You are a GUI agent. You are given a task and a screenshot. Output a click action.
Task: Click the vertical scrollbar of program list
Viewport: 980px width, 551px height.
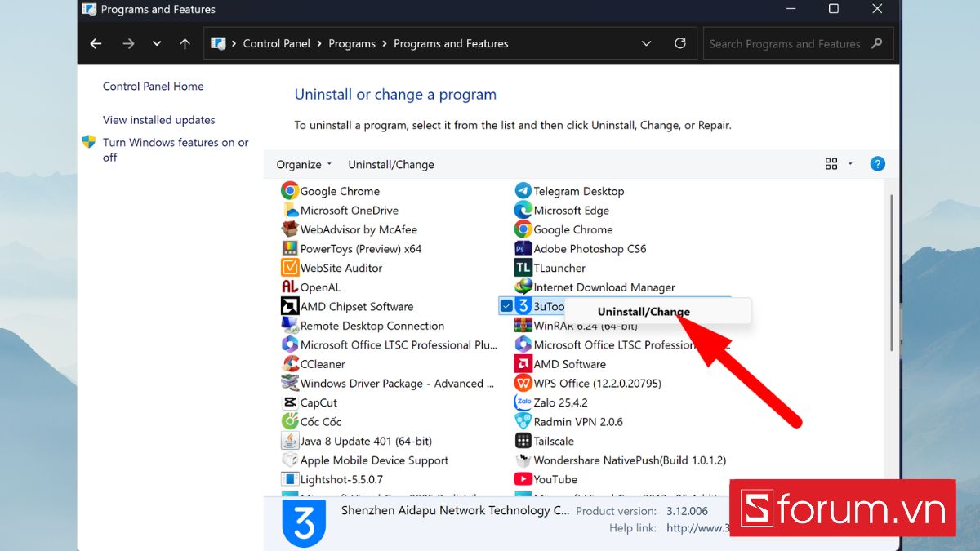890,273
